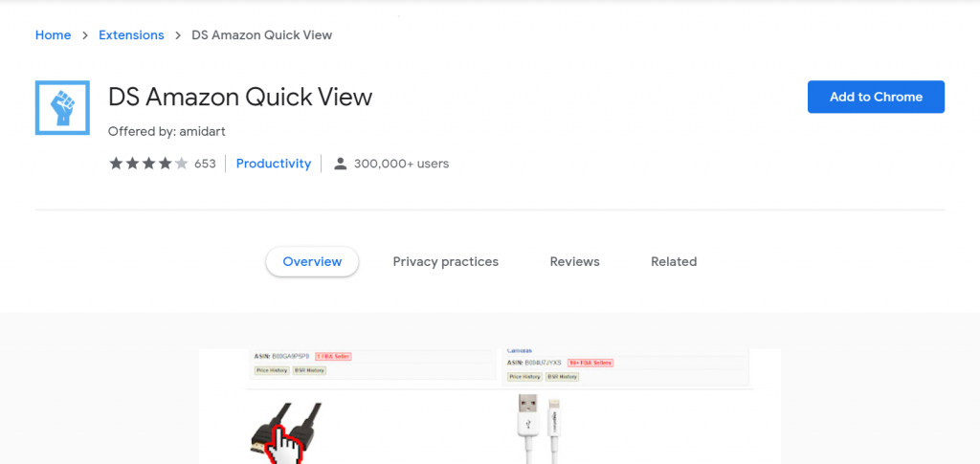The width and height of the screenshot is (980, 464).
Task: Open the Privacy practices tab
Action: 446,262
